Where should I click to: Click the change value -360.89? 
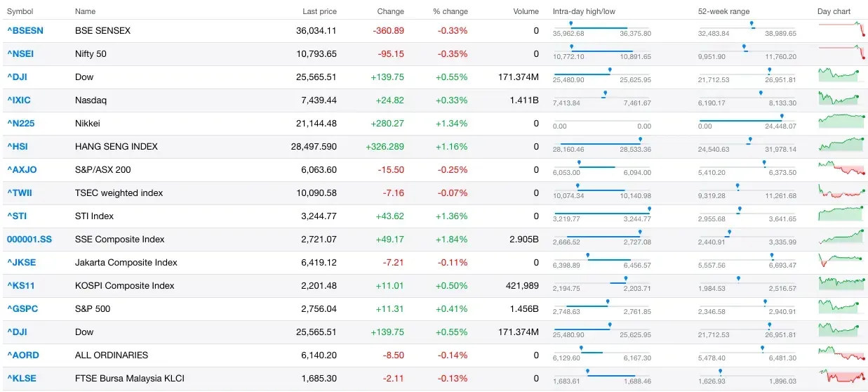(x=389, y=31)
